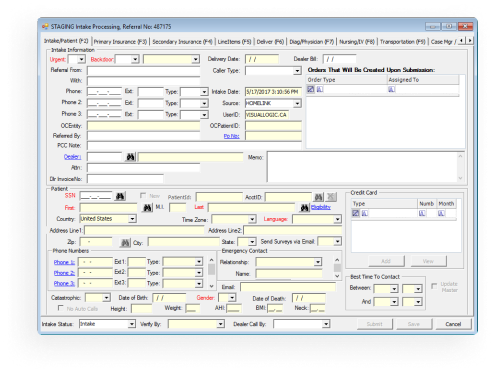The image size is (495, 372).
Task: Click the edit row icon in Order Type grid
Action: point(311,89)
